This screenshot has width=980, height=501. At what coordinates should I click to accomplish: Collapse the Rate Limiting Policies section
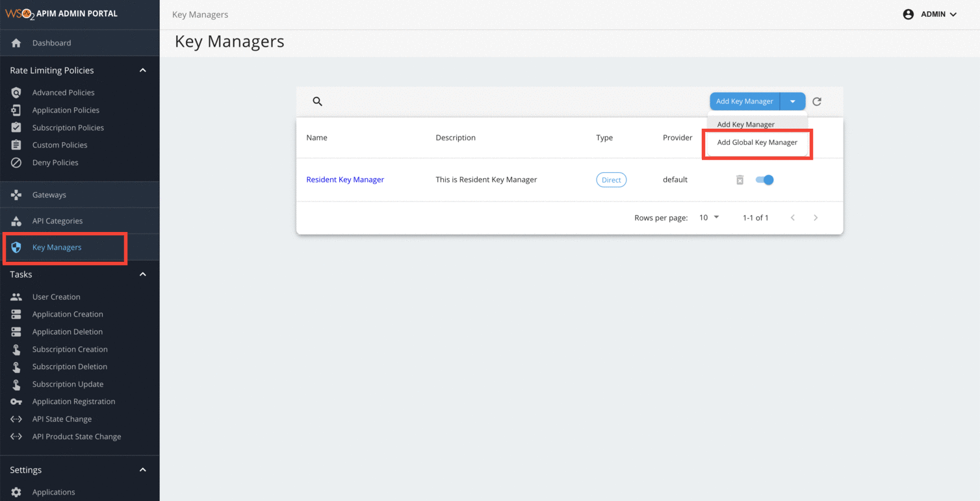142,70
